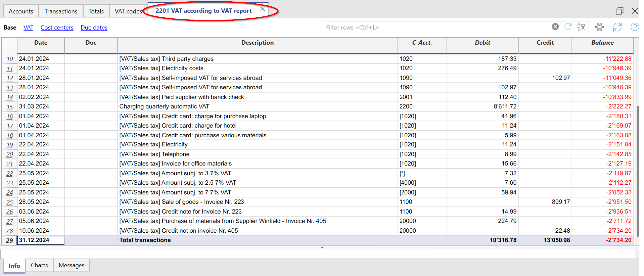Open the Charts bottom tab
Screen dimensions: 644x276
(39, 265)
